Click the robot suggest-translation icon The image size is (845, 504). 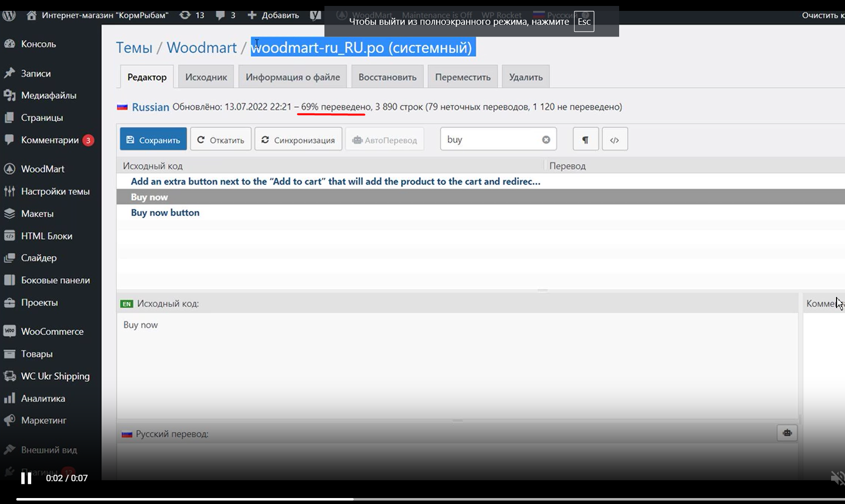[x=787, y=433]
